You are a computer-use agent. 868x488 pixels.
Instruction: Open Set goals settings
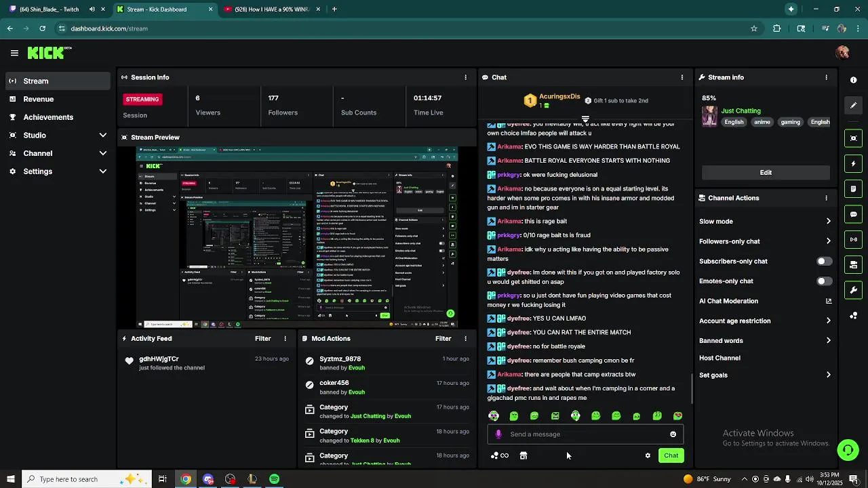tap(765, 375)
